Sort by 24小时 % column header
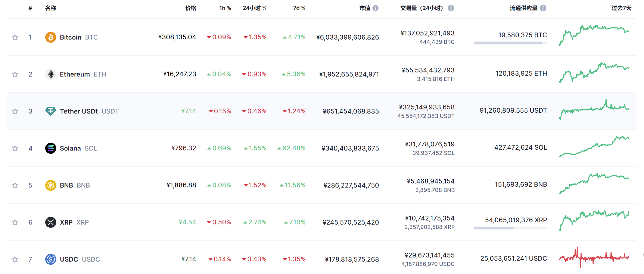Screen dimensions: 644x274 (x=255, y=8)
